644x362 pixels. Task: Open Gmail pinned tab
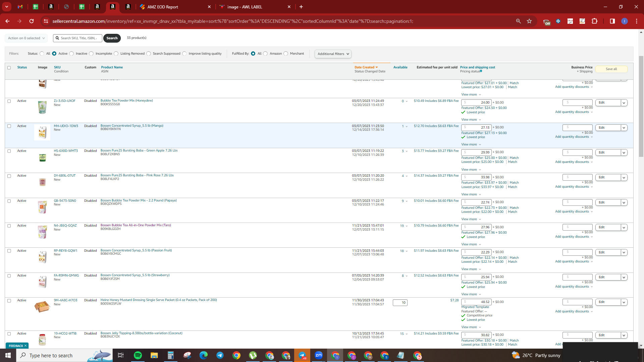[20, 7]
